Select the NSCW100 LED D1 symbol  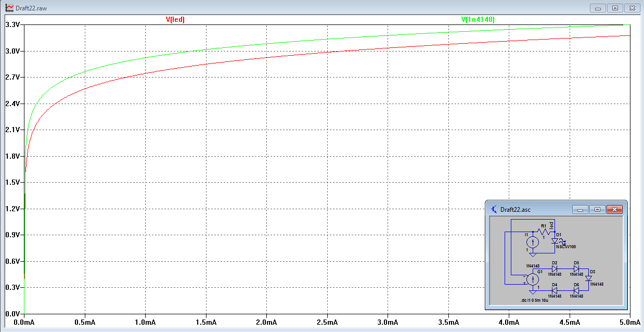555,241
